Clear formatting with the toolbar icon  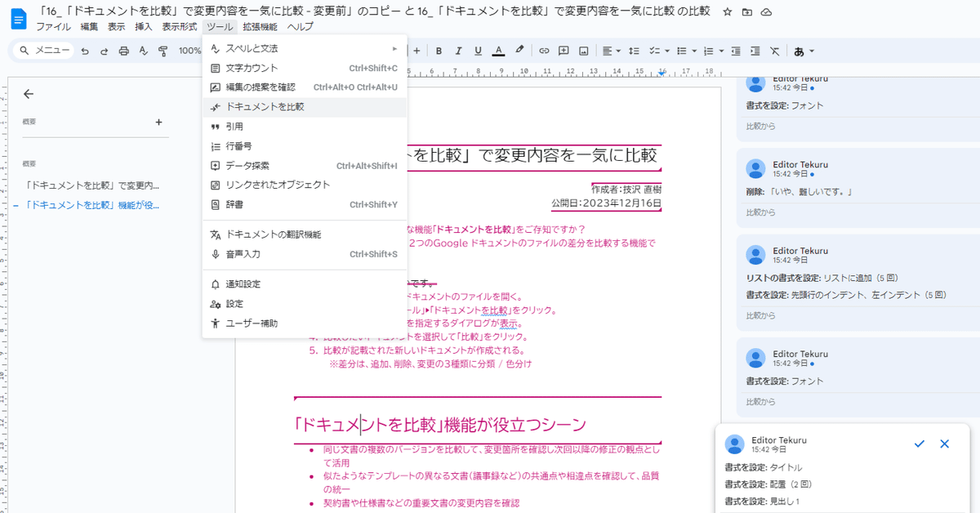(774, 51)
